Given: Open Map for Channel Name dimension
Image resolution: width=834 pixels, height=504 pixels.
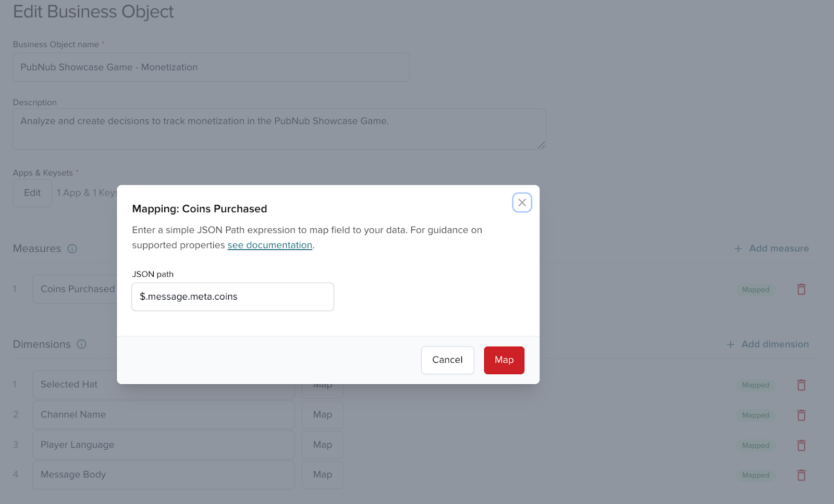Looking at the screenshot, I should tap(322, 415).
